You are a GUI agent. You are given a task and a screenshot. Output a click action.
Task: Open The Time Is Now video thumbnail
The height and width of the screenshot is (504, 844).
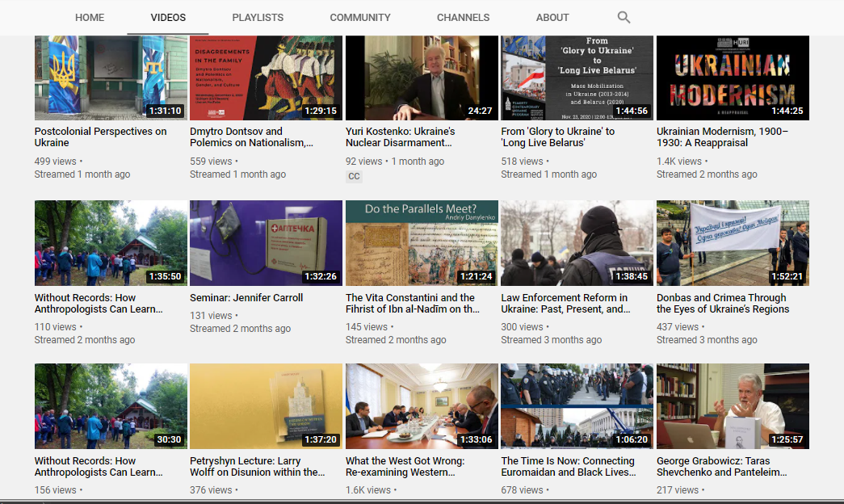pos(577,406)
